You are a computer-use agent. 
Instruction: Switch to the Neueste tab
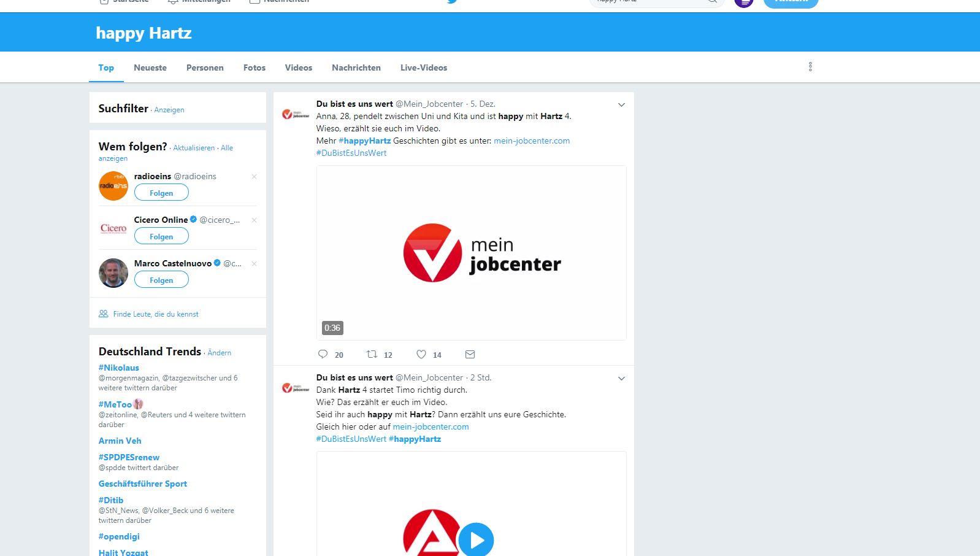click(x=150, y=68)
